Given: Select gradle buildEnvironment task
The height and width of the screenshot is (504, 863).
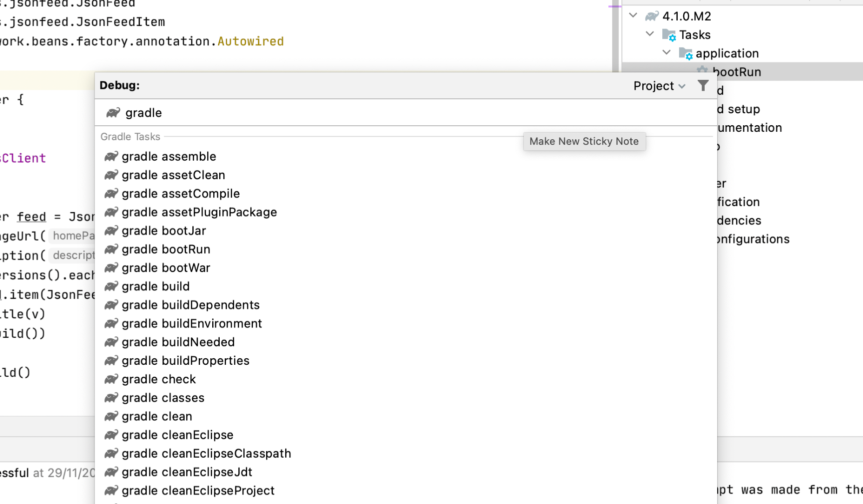Looking at the screenshot, I should [406, 323].
